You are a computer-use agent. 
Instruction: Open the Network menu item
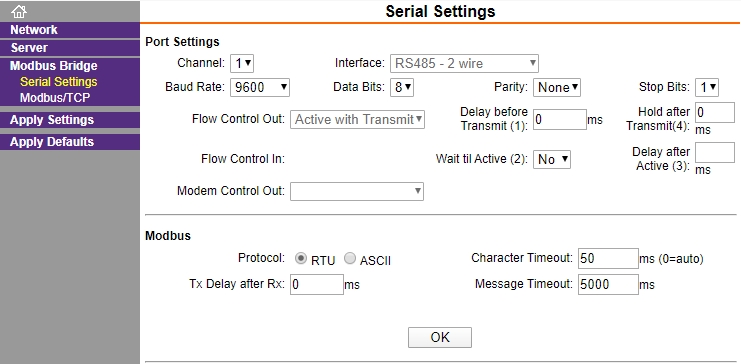pos(70,30)
